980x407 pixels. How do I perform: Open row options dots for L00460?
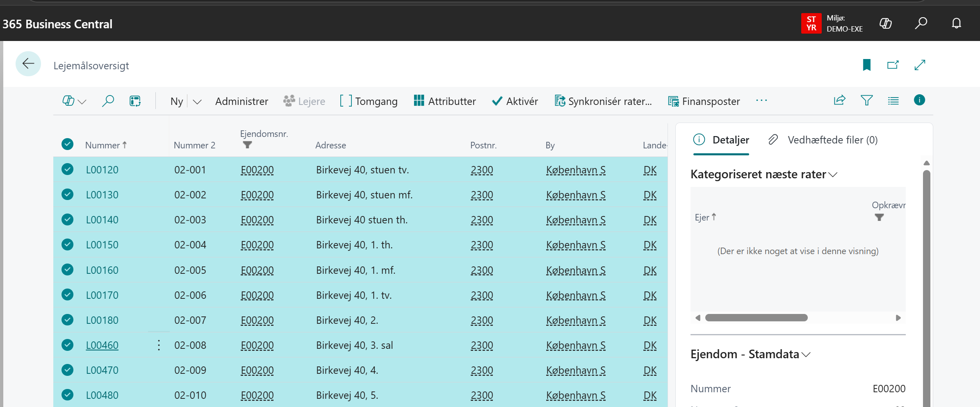click(x=159, y=345)
